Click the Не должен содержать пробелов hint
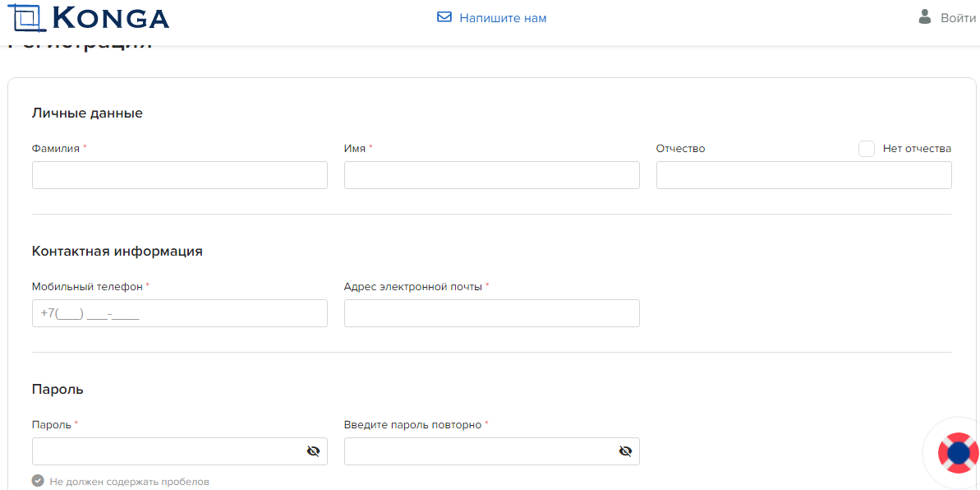Screen dimensions: 980x490 point(129,481)
